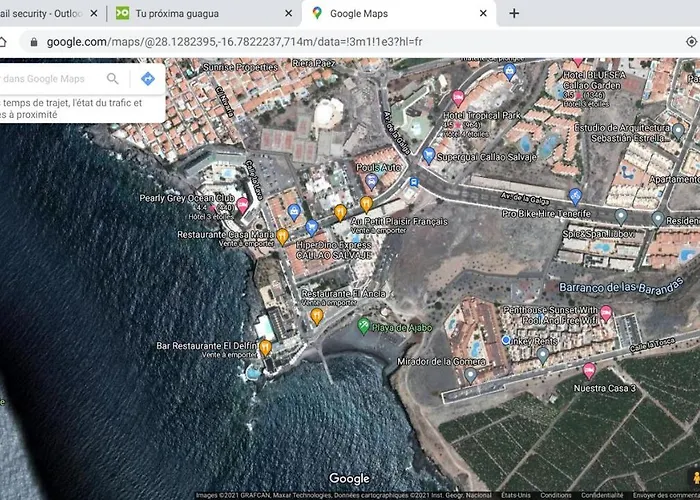Viewport: 700px width, 500px height.
Task: Click the search magnifier in Google Maps
Action: coord(113,79)
